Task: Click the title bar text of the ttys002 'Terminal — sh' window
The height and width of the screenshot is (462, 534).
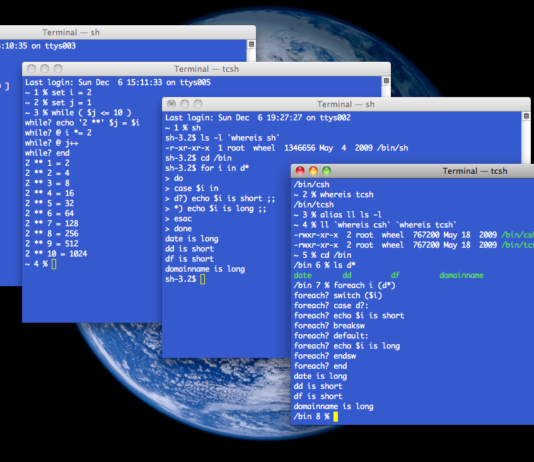Action: [x=346, y=104]
